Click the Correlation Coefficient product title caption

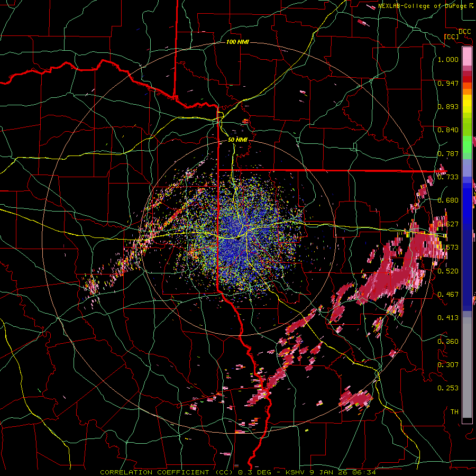(238, 472)
